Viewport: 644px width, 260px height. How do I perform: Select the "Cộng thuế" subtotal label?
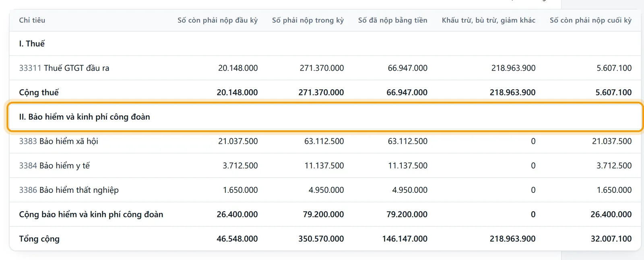pos(39,92)
